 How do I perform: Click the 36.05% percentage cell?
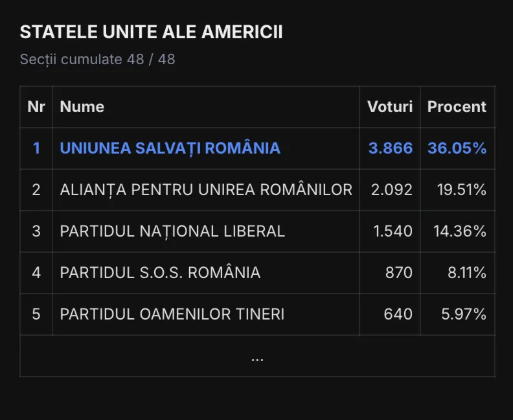click(457, 148)
